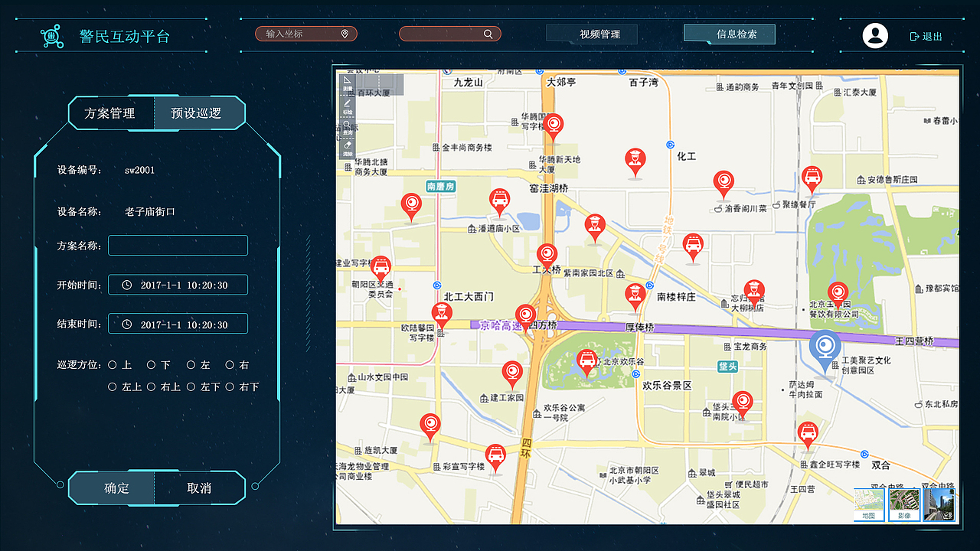
Task: Select the 测量 measure tool on map
Action: pyautogui.click(x=347, y=83)
